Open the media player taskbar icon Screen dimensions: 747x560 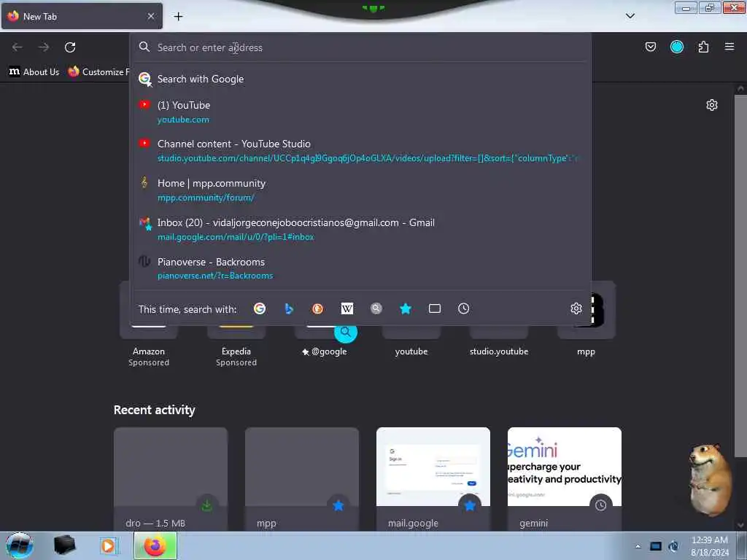click(108, 545)
